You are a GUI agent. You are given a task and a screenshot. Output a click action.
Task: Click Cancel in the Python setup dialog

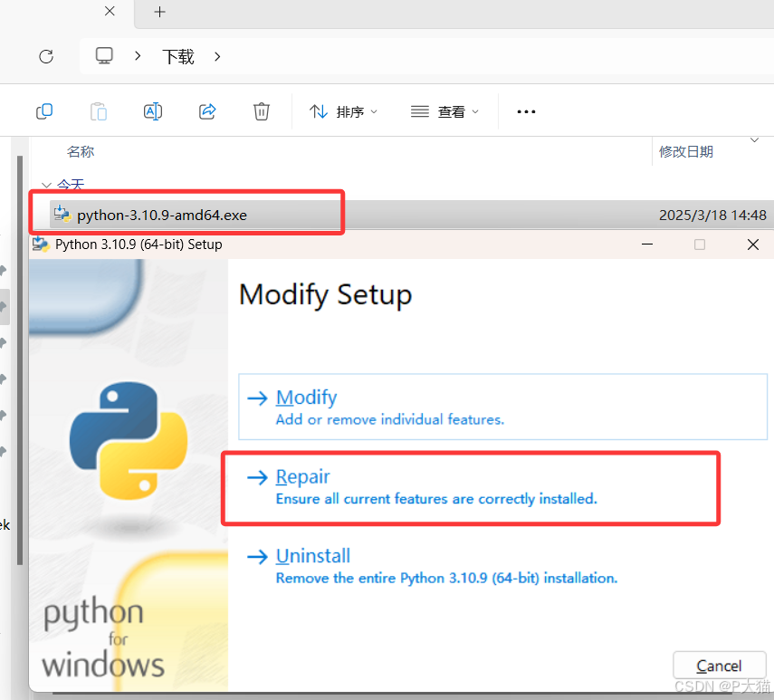719,665
